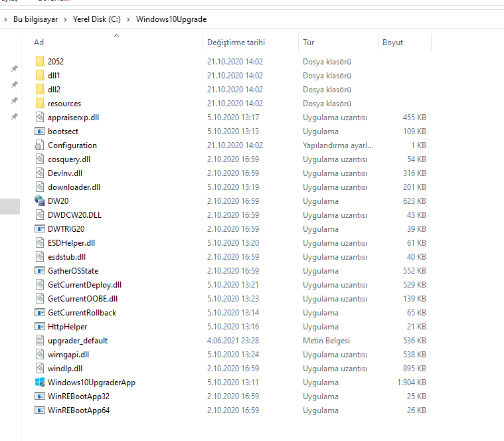Click the upgrader_default text document icon
The width and height of the screenshot is (504, 441).
(x=40, y=341)
